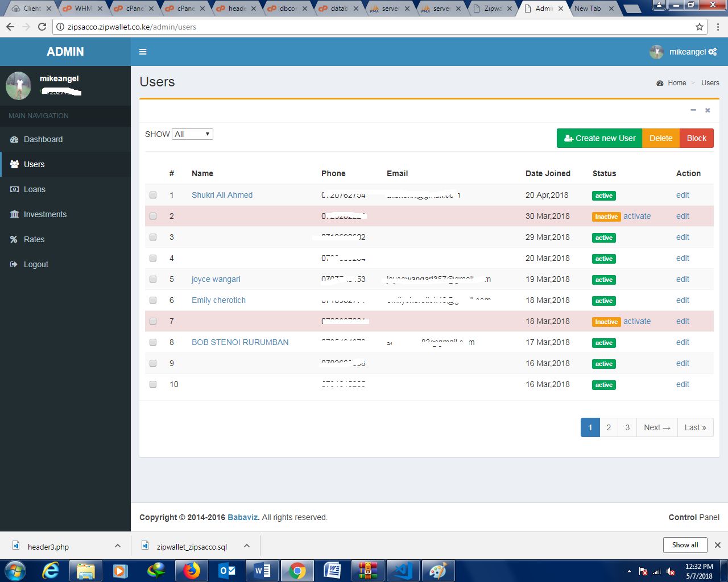Check the box for user row 10
The image size is (728, 582).
tap(153, 384)
